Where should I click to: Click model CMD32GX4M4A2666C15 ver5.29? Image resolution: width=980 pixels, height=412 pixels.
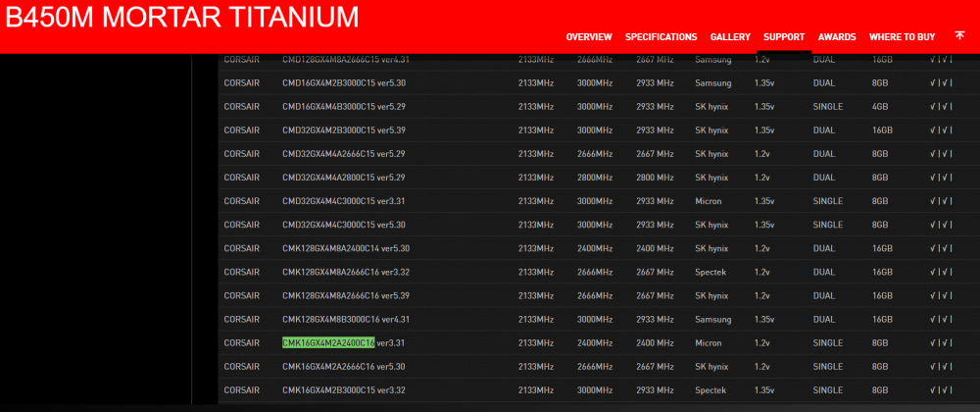pyautogui.click(x=344, y=154)
